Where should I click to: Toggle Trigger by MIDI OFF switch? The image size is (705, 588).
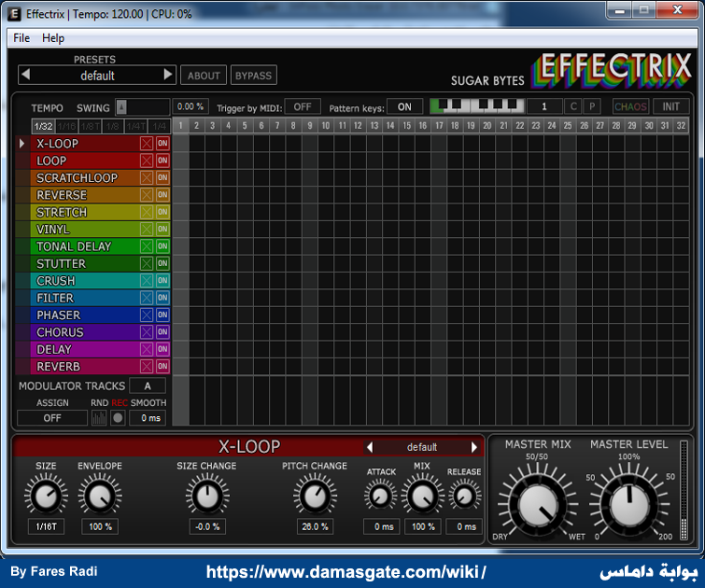coord(303,106)
